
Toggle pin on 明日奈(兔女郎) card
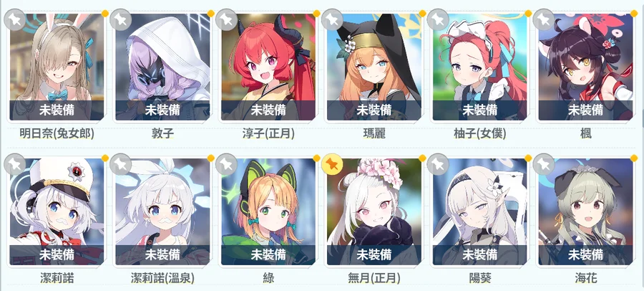click(15, 20)
